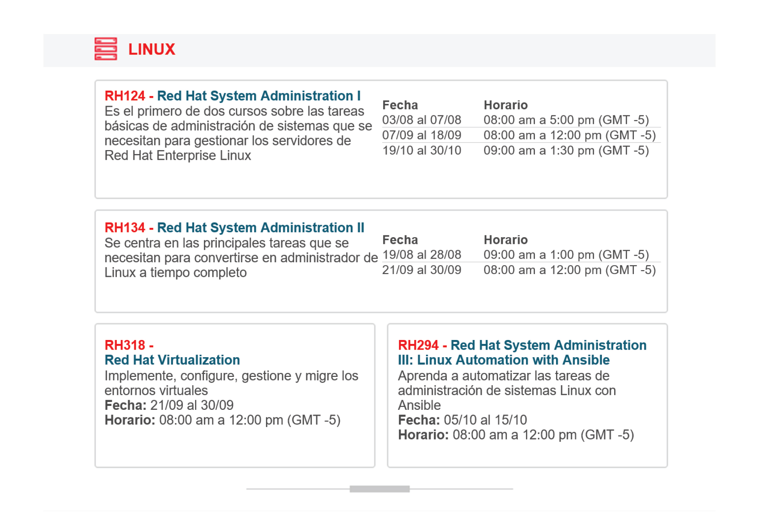Click the RH124 course description paragraph
The height and width of the screenshot is (532, 759).
pyautogui.click(x=238, y=133)
